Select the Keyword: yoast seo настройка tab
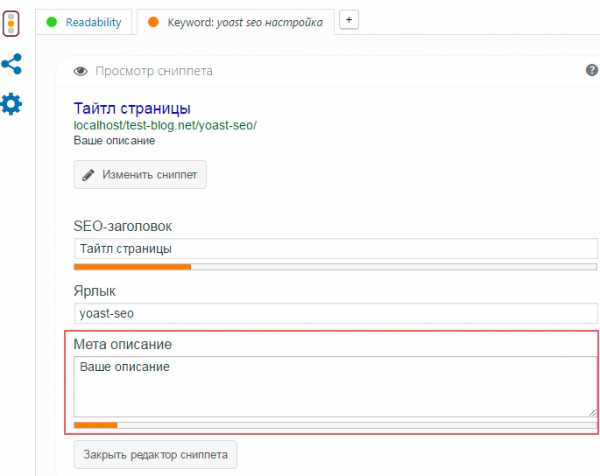600x476 pixels. (236, 22)
